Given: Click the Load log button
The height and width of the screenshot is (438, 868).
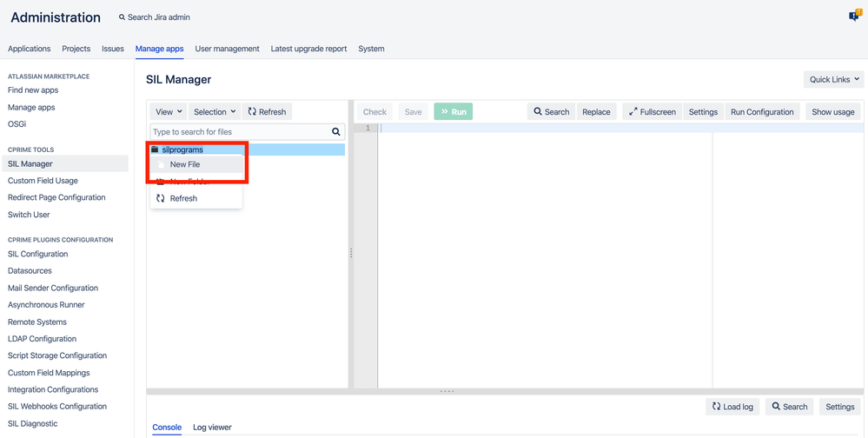Looking at the screenshot, I should click(x=733, y=407).
